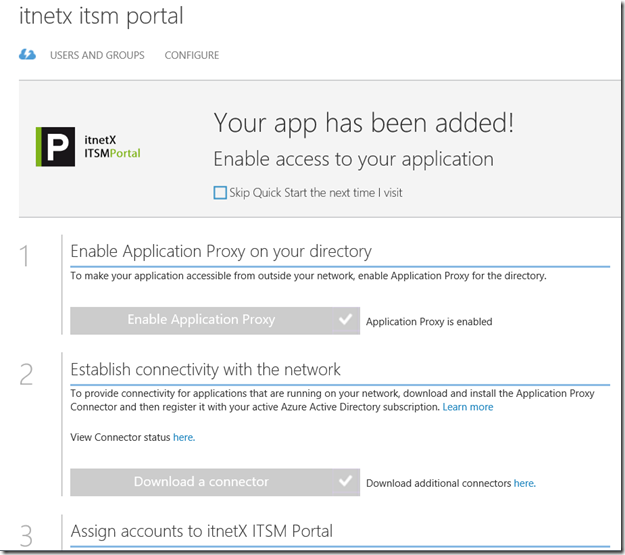Open the Configure tab
Viewport: 625px width, 555px height.
192,55
